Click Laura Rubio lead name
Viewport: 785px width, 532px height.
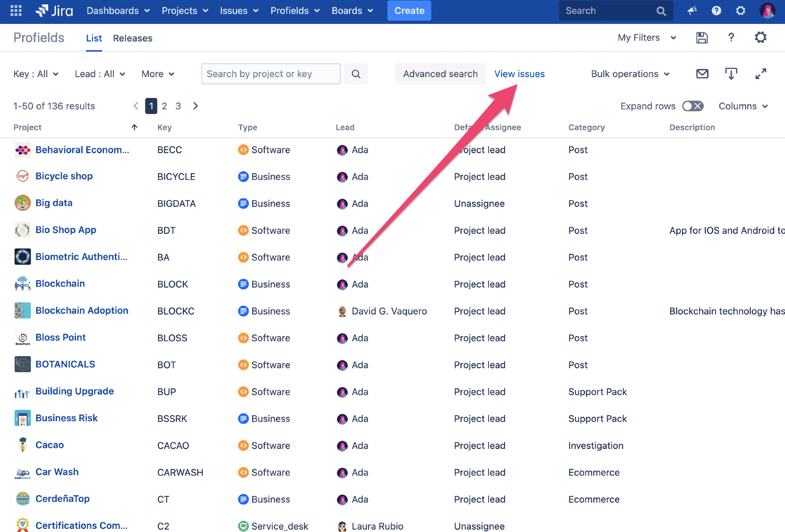377,526
